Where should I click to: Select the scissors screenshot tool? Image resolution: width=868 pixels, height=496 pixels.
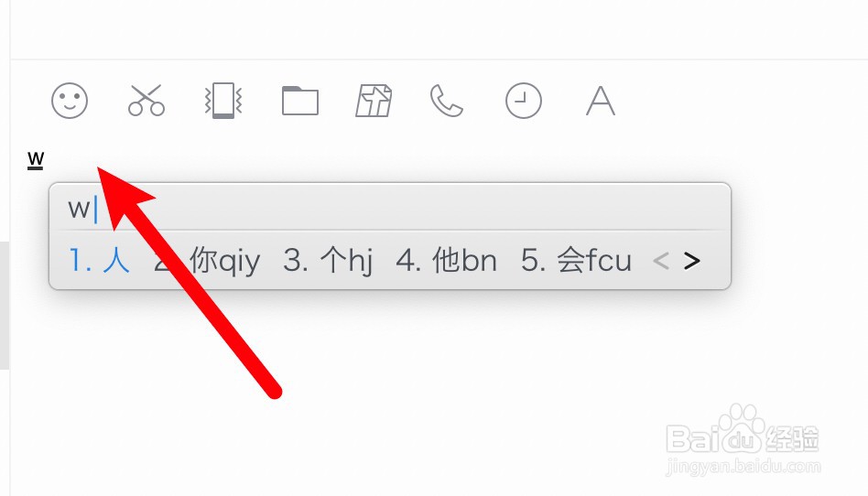146,100
